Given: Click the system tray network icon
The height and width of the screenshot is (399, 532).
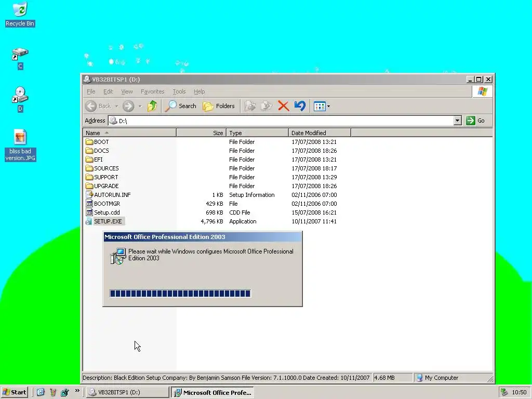Looking at the screenshot, I should pos(504,392).
